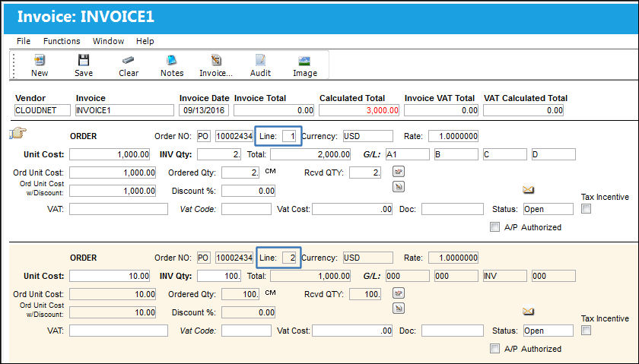This screenshot has height=364, width=639.
Task: Click the VAT Calculated Total field
Action: click(x=523, y=110)
